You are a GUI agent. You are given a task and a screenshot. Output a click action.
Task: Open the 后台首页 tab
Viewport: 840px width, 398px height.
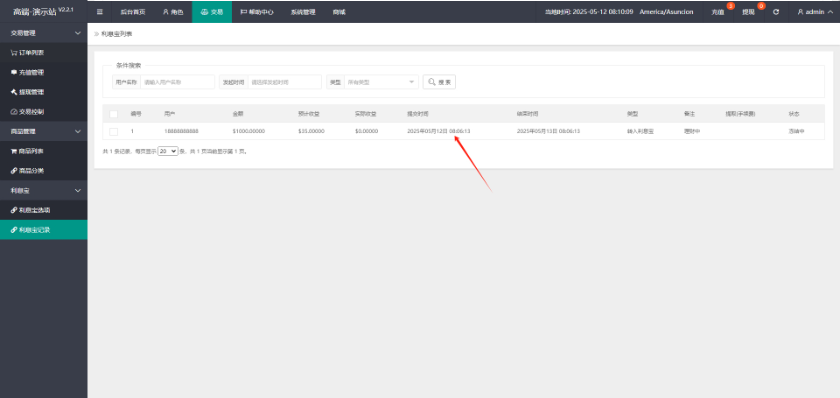(132, 12)
